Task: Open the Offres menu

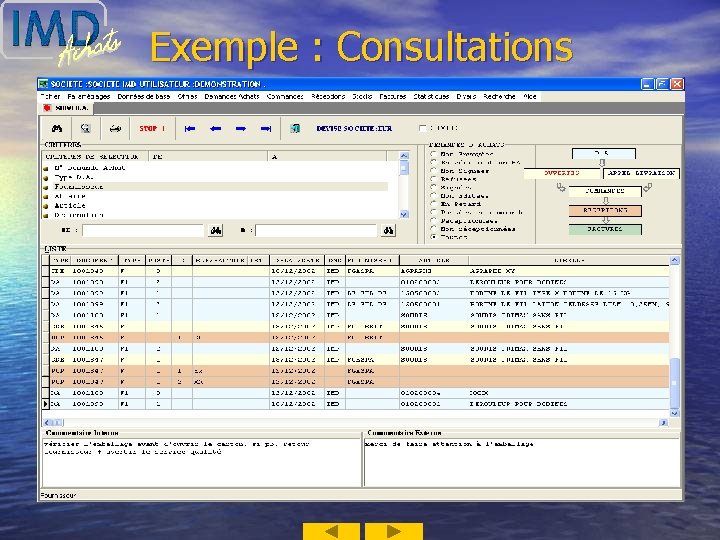Action: [x=187, y=96]
